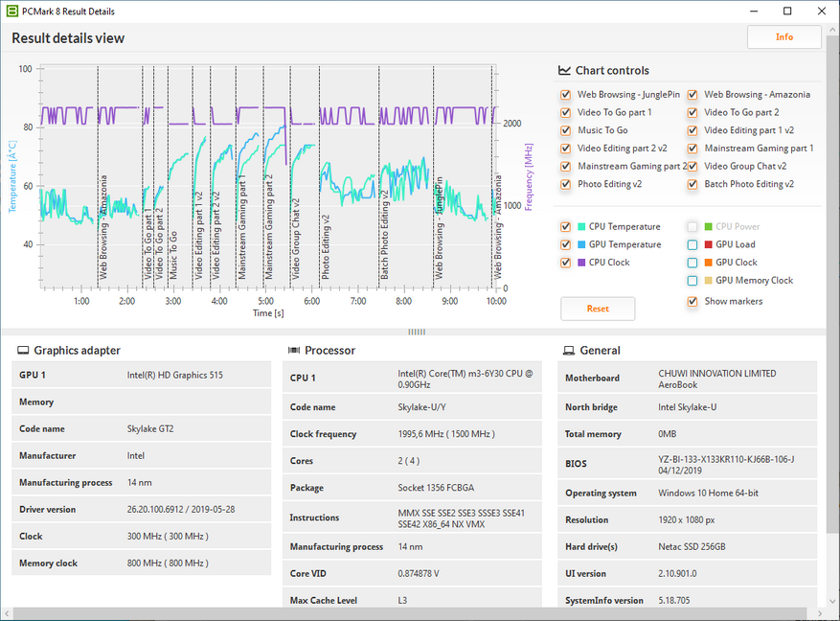Disable the Show markers checkbox
The width and height of the screenshot is (840, 621).
[x=692, y=302]
